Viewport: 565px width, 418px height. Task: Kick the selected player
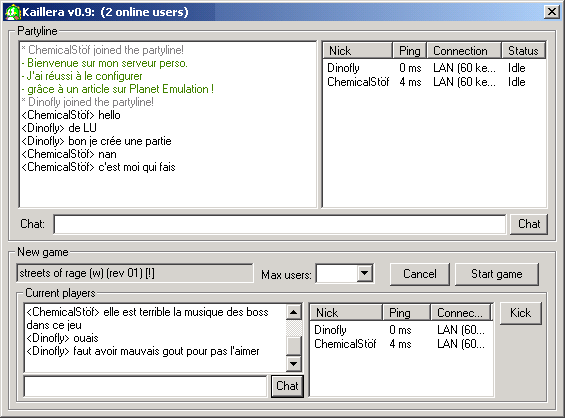point(521,313)
